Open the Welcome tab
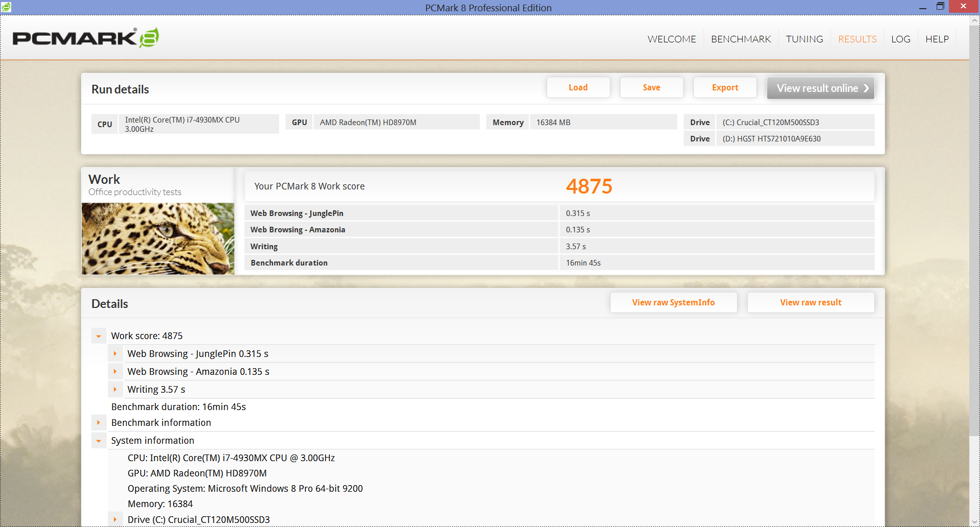The width and height of the screenshot is (980, 527). (x=671, y=39)
